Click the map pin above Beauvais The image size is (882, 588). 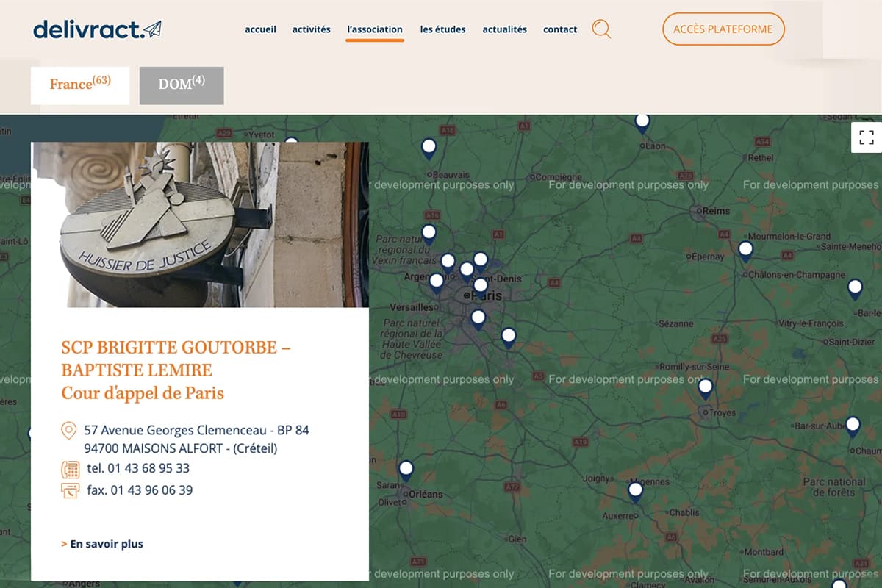coord(429,148)
